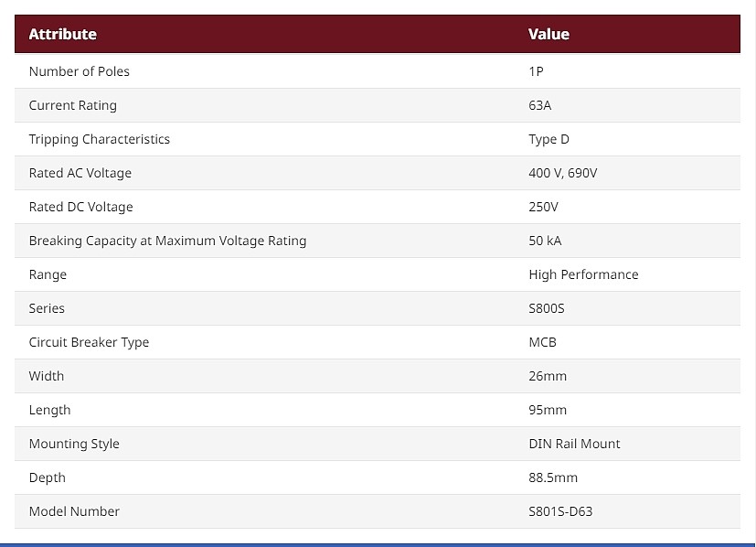Click the Value column header

[x=548, y=34]
